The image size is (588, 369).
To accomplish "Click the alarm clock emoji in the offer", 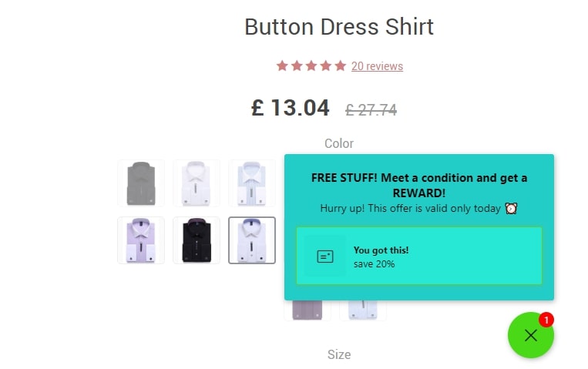I will (x=511, y=208).
